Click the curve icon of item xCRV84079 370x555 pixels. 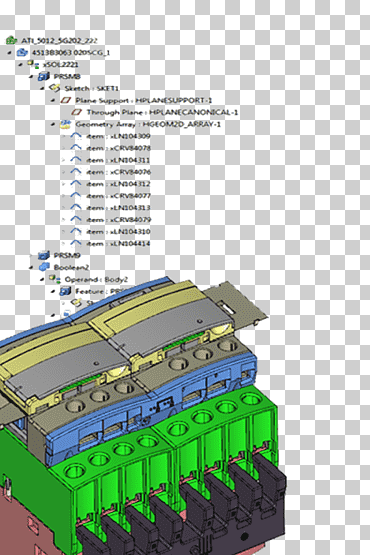[x=76, y=219]
